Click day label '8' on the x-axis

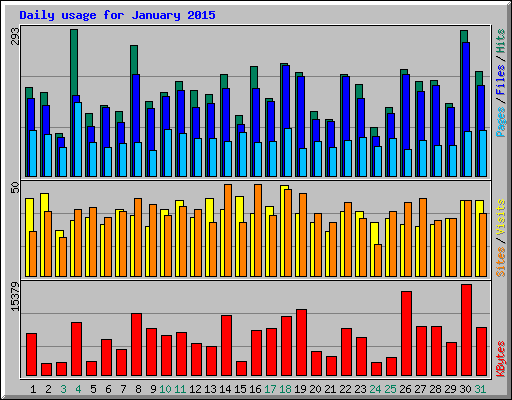click(138, 389)
